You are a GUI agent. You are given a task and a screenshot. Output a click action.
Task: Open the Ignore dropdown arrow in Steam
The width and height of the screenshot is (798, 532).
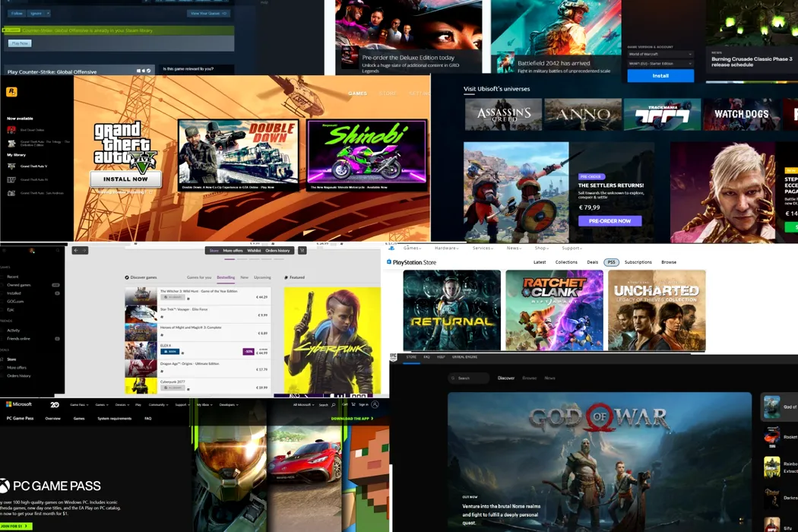48,13
